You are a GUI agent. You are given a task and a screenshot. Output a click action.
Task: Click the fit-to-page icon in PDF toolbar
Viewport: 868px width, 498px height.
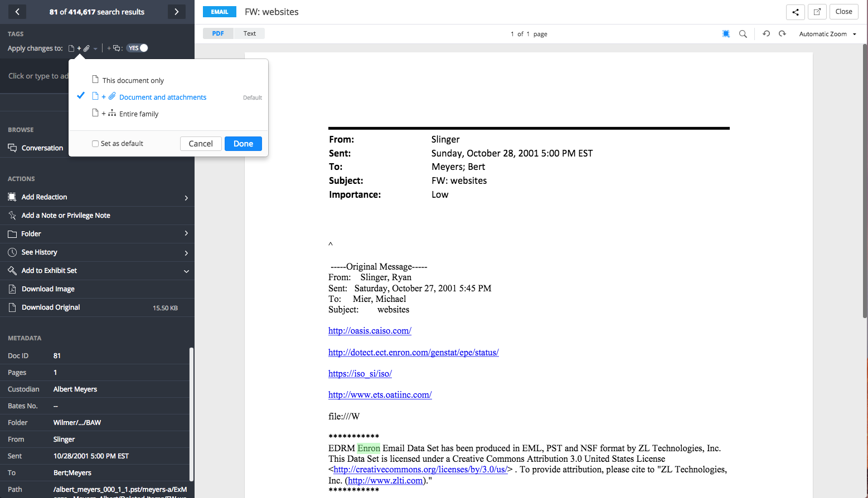(726, 34)
